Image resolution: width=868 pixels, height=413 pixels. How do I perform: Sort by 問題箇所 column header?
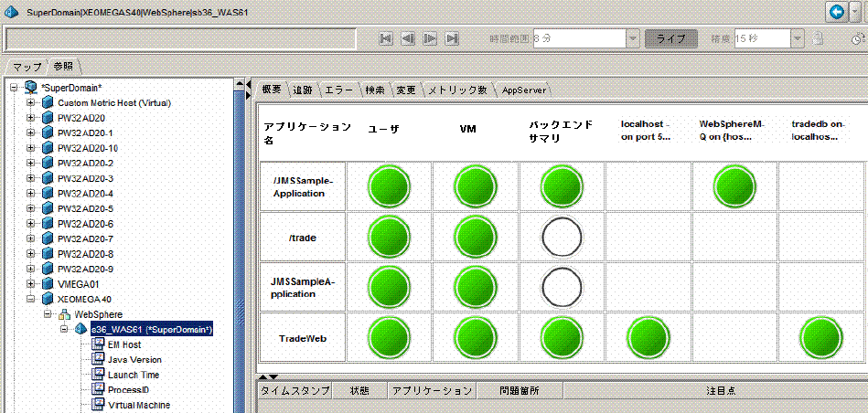coord(520,390)
